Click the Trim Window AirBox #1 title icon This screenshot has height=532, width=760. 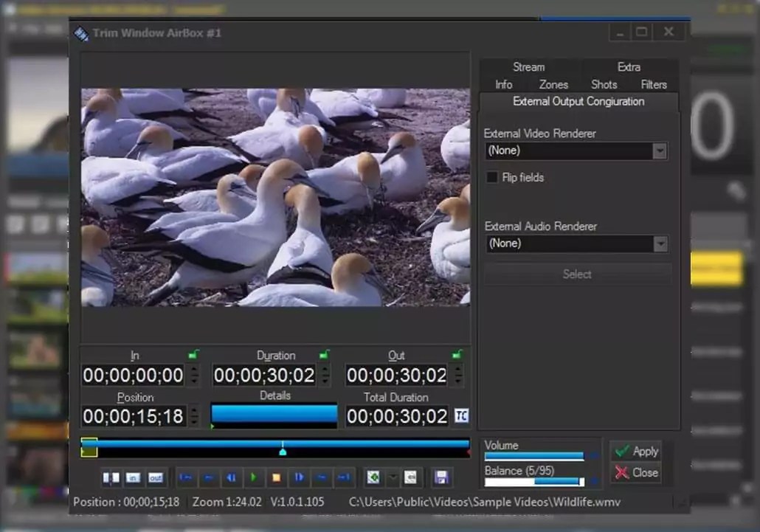click(81, 33)
